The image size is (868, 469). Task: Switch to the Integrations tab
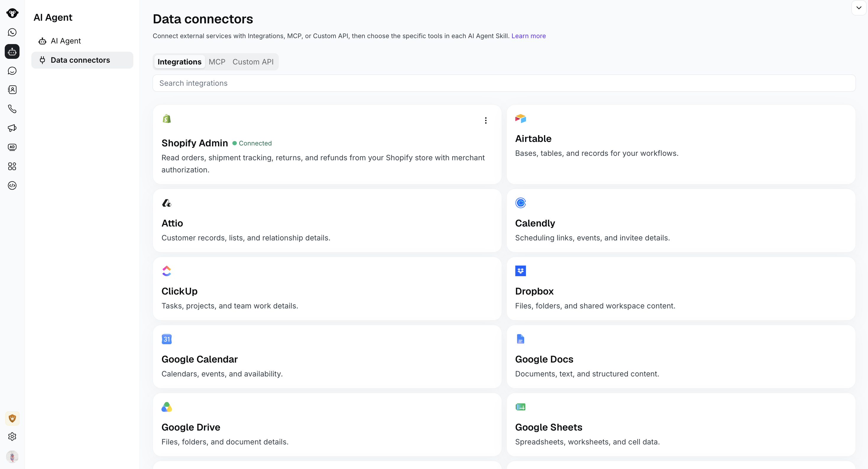179,62
